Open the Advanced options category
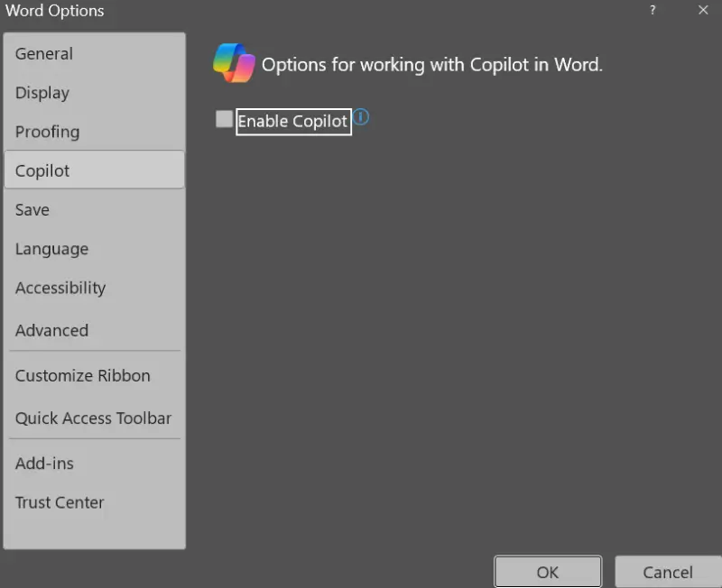 point(52,330)
